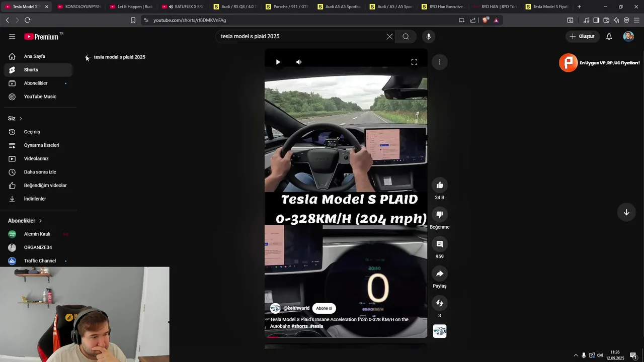Viewport: 644px width, 362px height.
Task: Switch to Let It Happen browser tab
Action: (130, 7)
